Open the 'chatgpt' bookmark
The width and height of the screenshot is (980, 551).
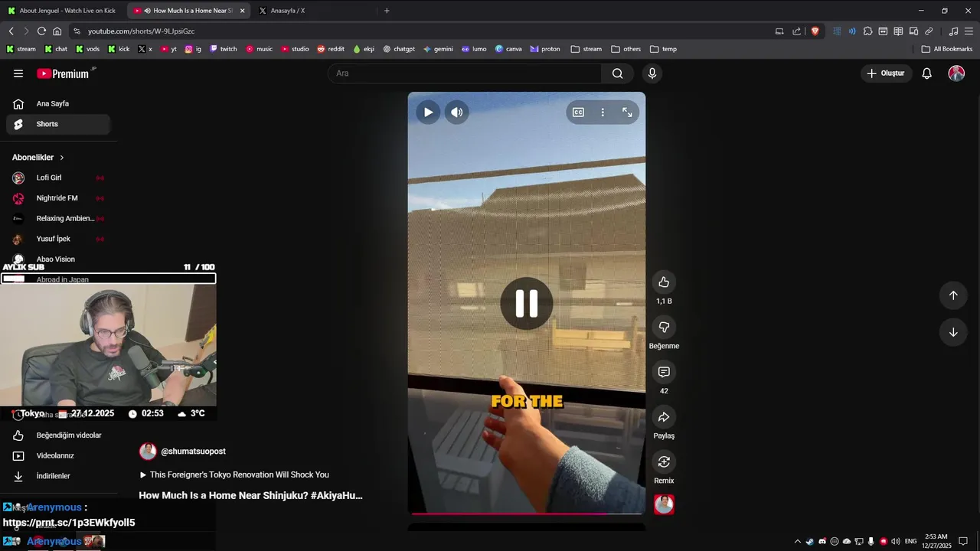[399, 49]
